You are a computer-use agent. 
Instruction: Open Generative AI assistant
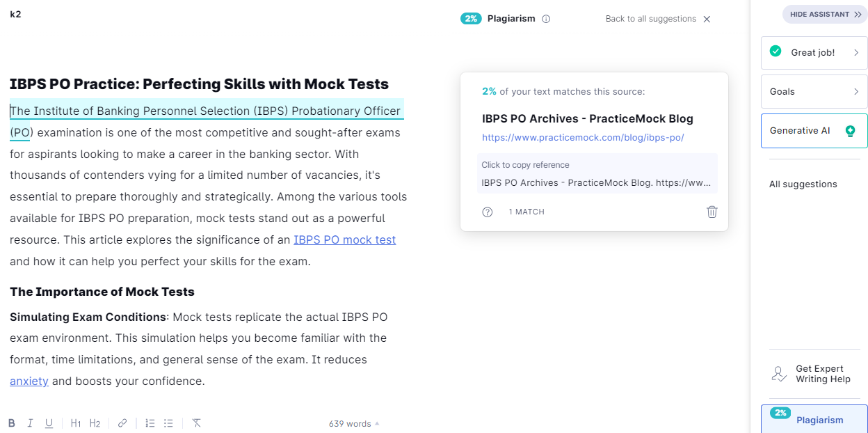coord(814,131)
